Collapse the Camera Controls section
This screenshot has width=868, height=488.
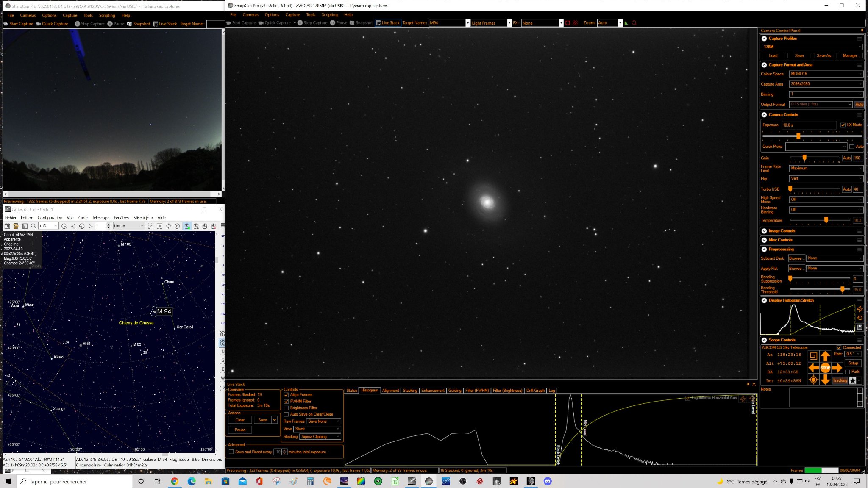tap(764, 115)
